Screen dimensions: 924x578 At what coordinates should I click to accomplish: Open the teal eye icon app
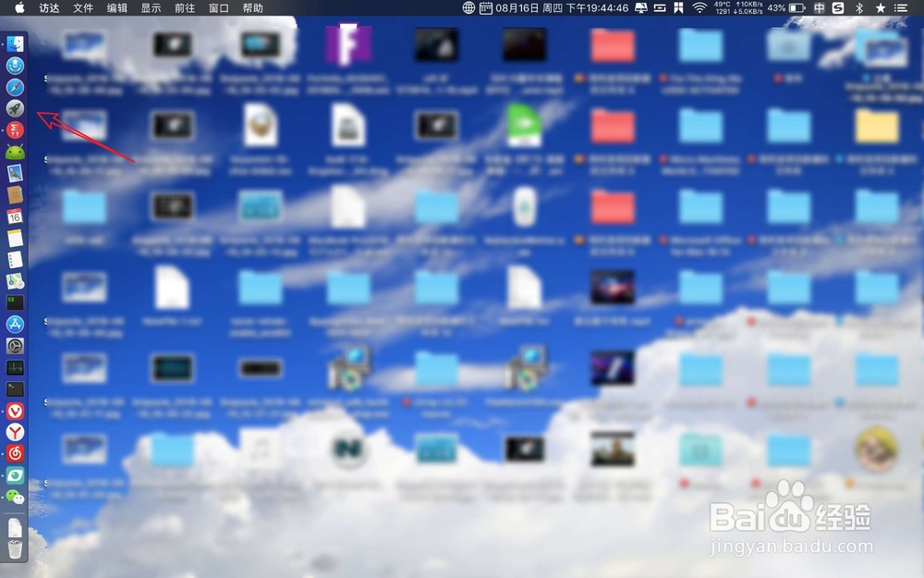[15, 474]
